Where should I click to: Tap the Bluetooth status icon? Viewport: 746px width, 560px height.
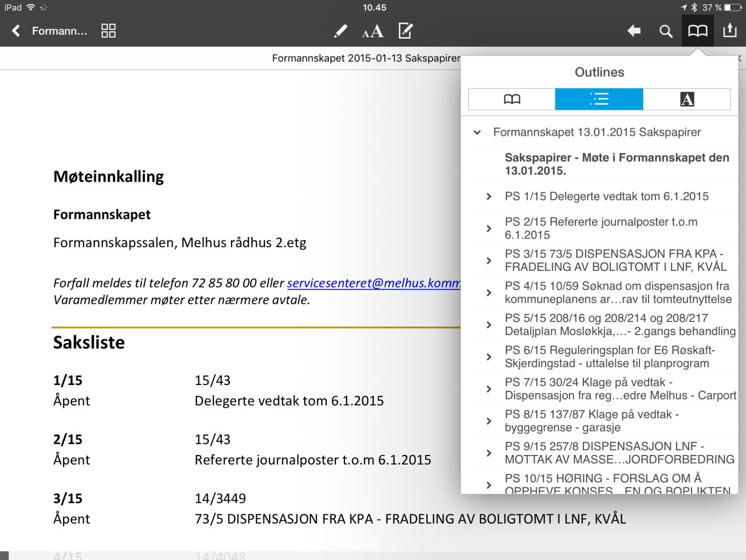click(694, 8)
